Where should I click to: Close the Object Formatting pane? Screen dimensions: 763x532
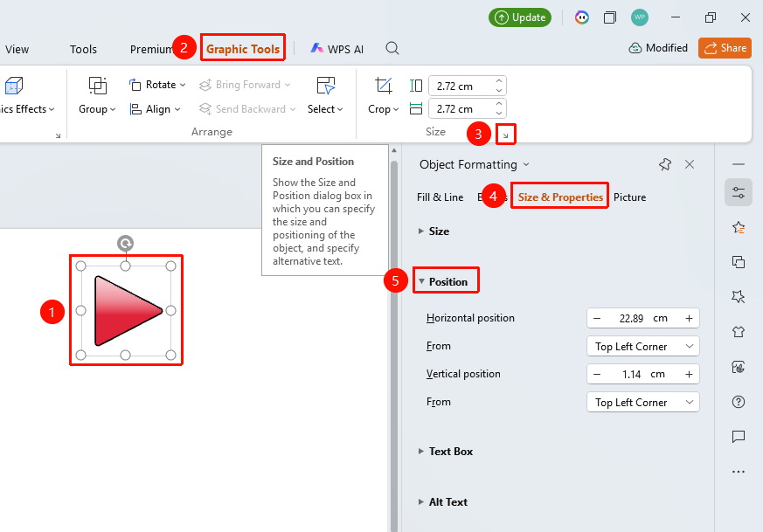[690, 164]
